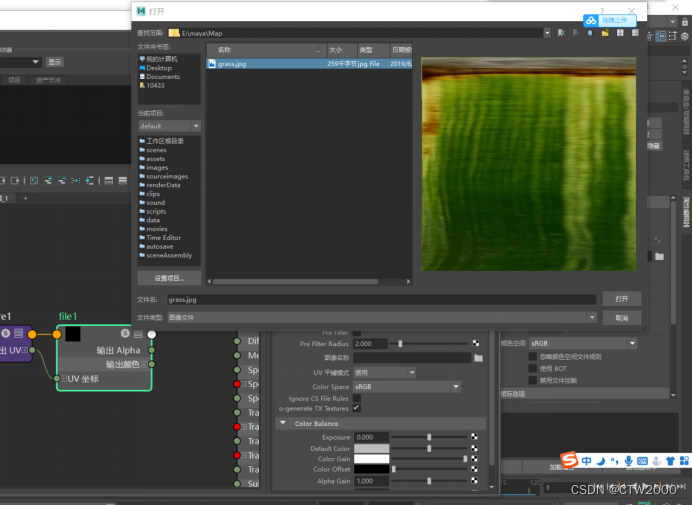Open the 文件类型 file type dropdown
693x505 pixels.
tap(383, 317)
